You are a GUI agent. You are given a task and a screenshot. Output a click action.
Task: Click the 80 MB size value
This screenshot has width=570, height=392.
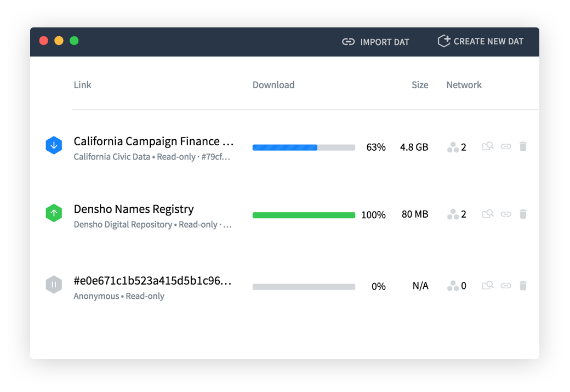pyautogui.click(x=415, y=214)
